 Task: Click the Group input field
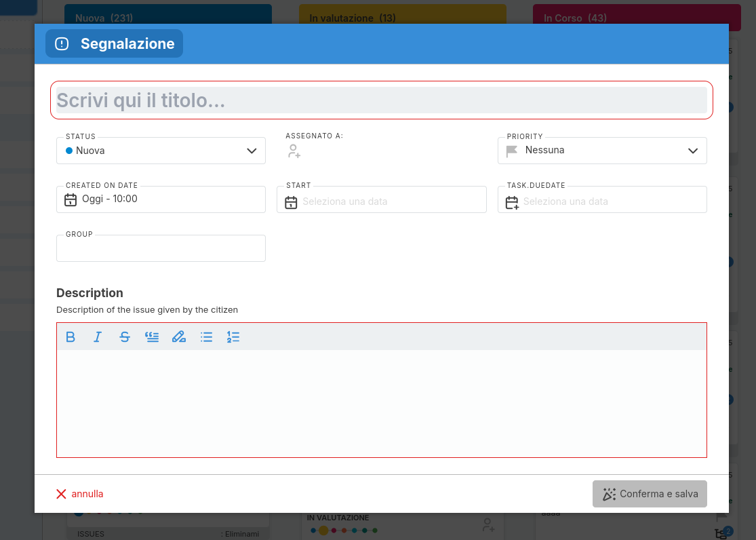[161, 249]
